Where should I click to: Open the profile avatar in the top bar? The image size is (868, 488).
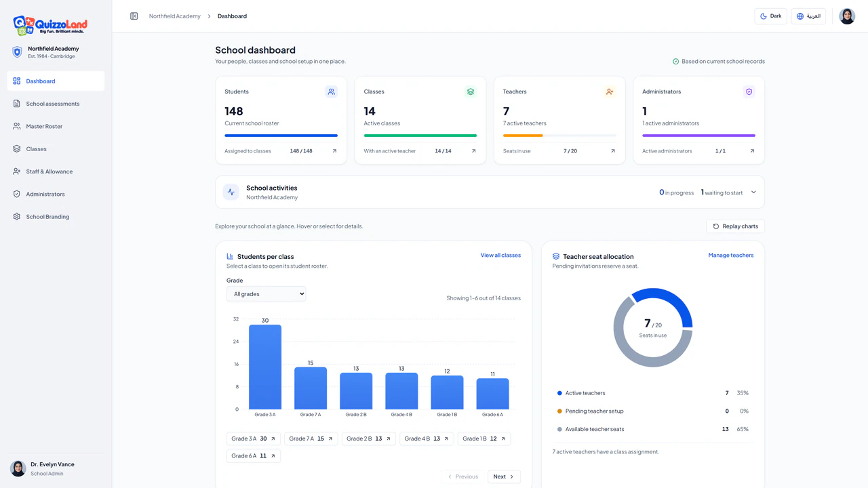pos(847,16)
